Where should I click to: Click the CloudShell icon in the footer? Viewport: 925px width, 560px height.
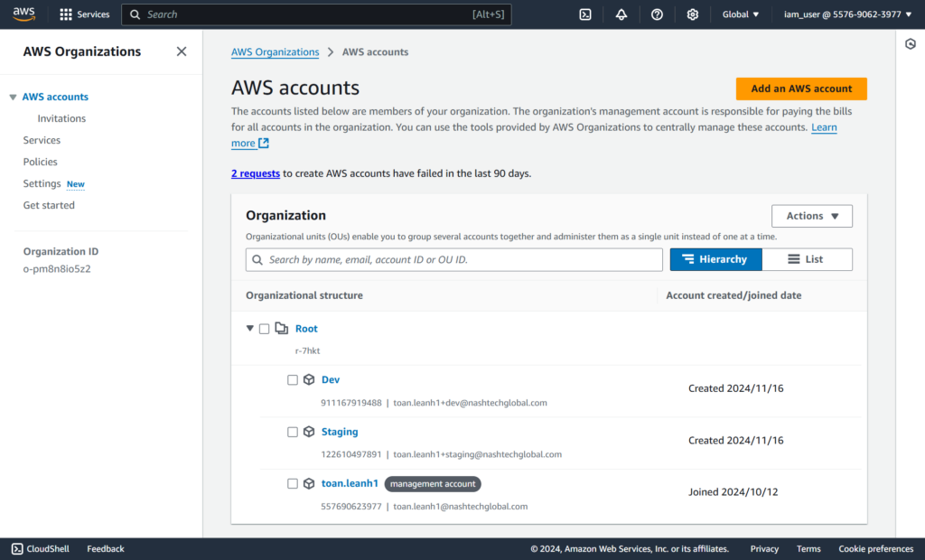click(17, 548)
